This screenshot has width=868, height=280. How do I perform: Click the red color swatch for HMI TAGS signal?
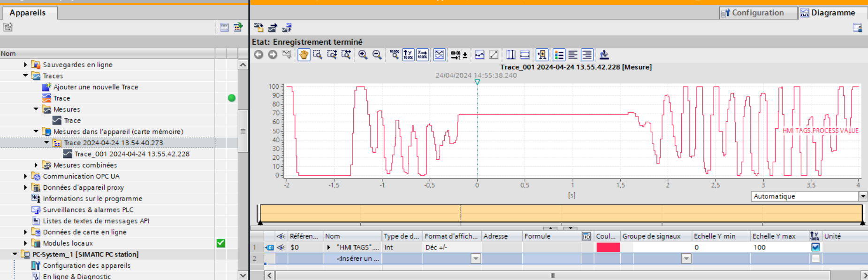pyautogui.click(x=608, y=247)
